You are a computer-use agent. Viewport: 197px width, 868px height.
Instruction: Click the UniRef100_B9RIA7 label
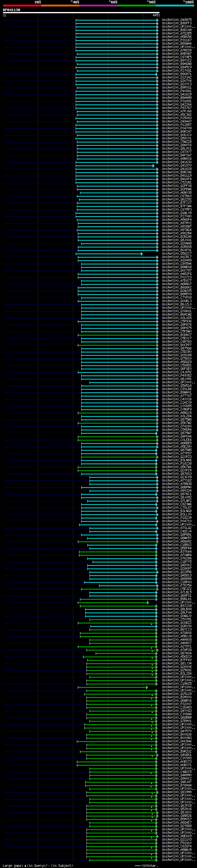pos(177,132)
